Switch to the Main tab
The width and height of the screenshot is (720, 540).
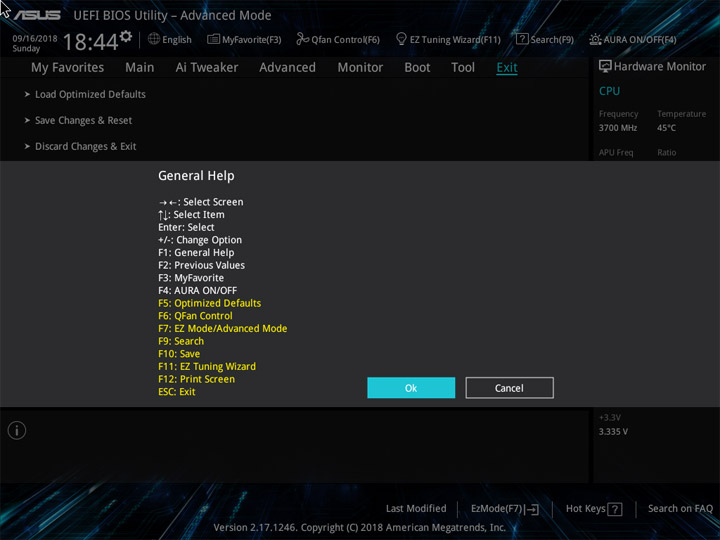point(140,68)
